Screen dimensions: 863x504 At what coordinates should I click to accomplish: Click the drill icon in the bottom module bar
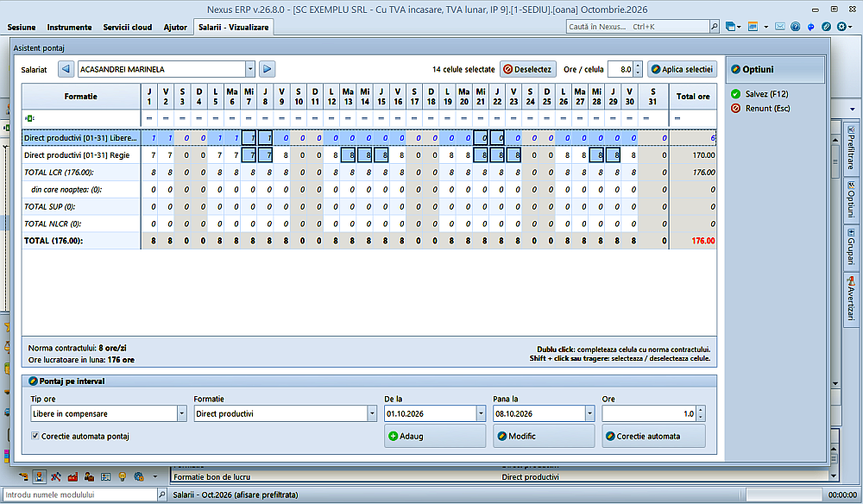coord(23,476)
